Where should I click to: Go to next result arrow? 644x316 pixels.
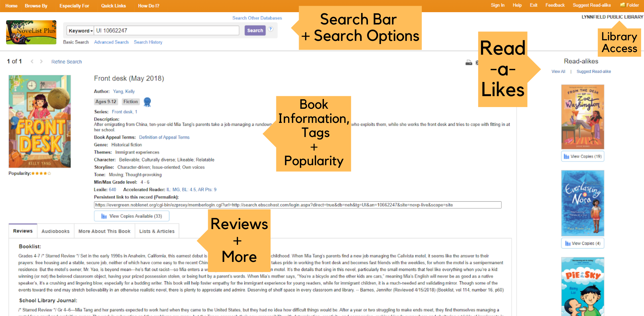(x=41, y=61)
